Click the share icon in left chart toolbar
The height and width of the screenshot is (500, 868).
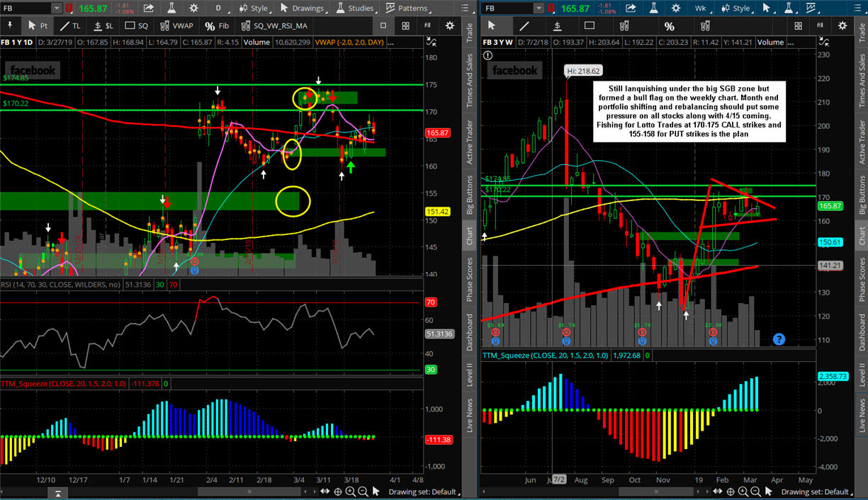click(x=149, y=8)
